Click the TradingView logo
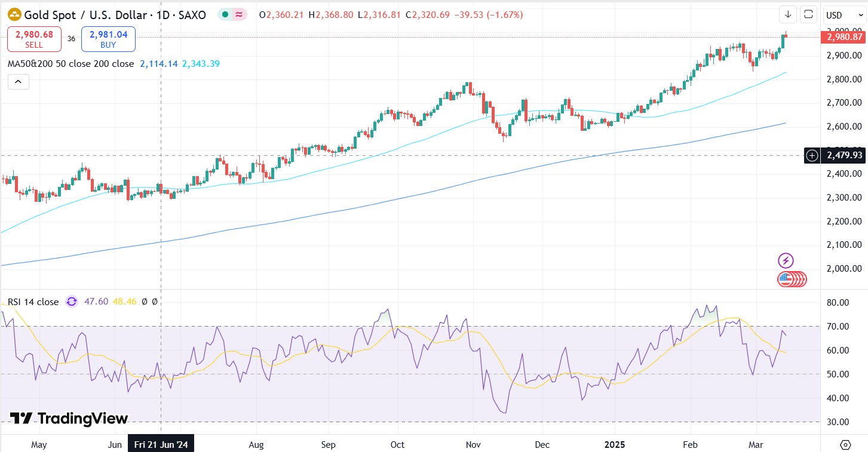The width and height of the screenshot is (868, 452). (x=69, y=419)
